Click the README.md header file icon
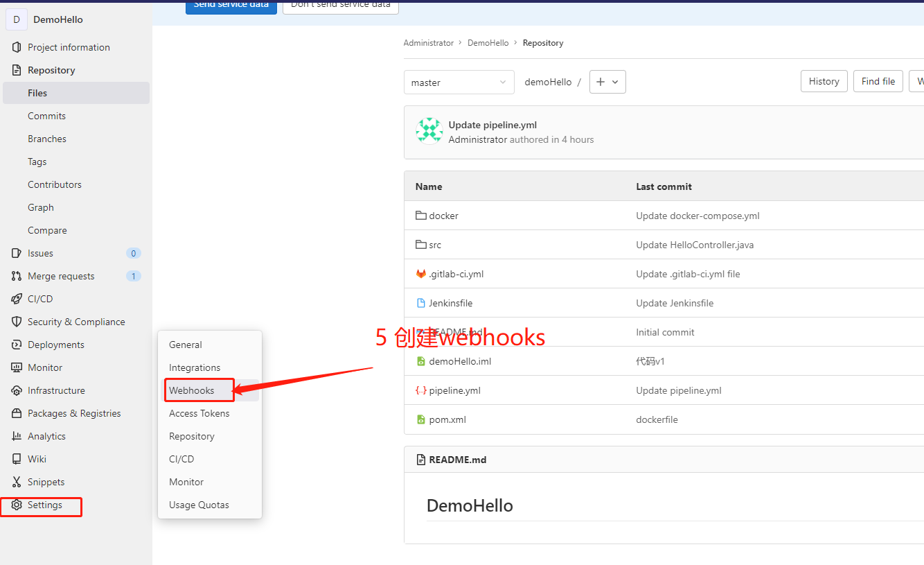Image resolution: width=924 pixels, height=565 pixels. [x=420, y=460]
